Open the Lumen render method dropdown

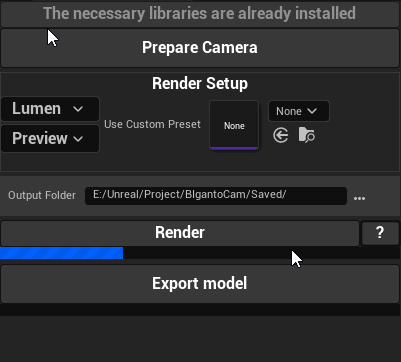coord(50,109)
